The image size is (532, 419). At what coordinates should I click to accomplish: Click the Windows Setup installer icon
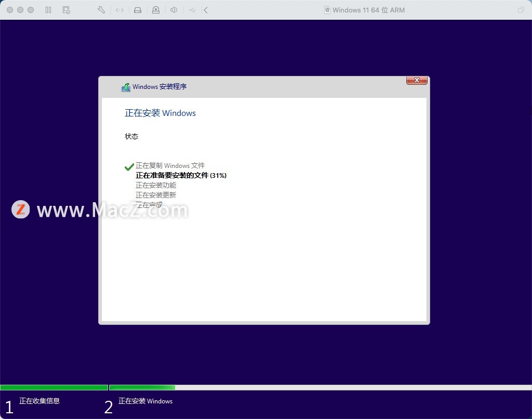pyautogui.click(x=126, y=87)
